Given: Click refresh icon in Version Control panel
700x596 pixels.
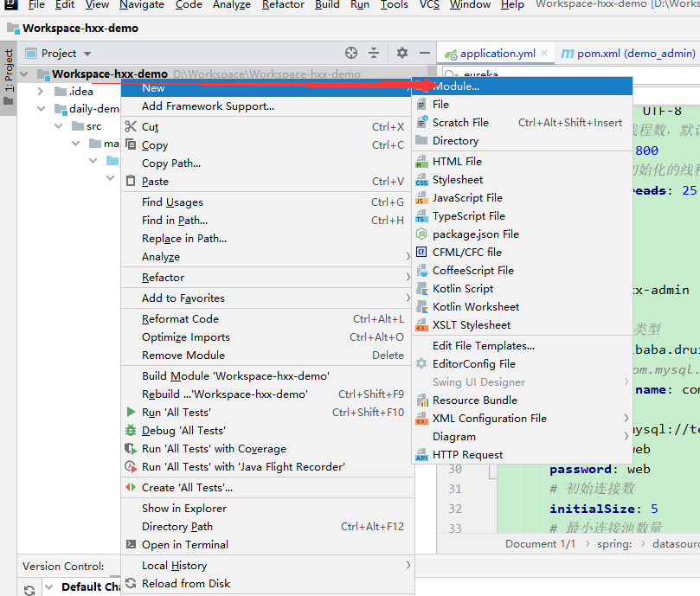Looking at the screenshot, I should (29, 590).
